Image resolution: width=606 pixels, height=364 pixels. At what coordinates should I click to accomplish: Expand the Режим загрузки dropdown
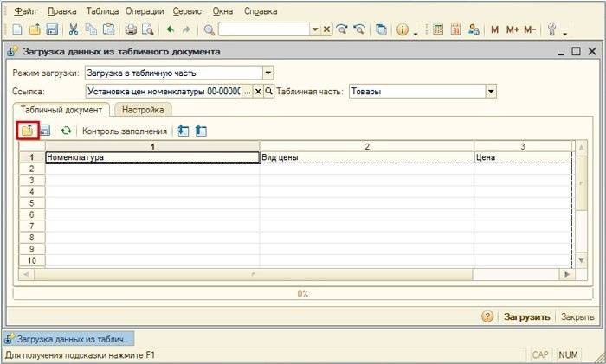pyautogui.click(x=268, y=73)
